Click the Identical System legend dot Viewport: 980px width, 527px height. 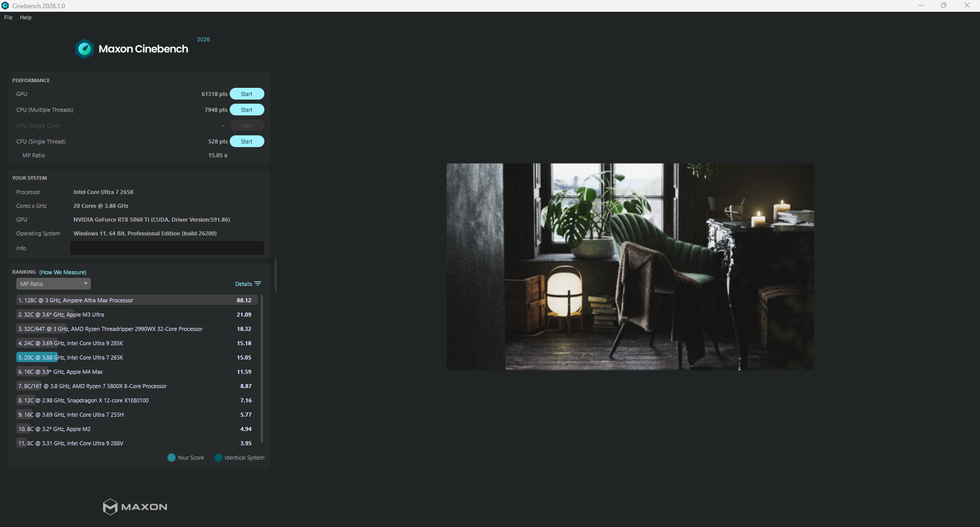pyautogui.click(x=218, y=458)
